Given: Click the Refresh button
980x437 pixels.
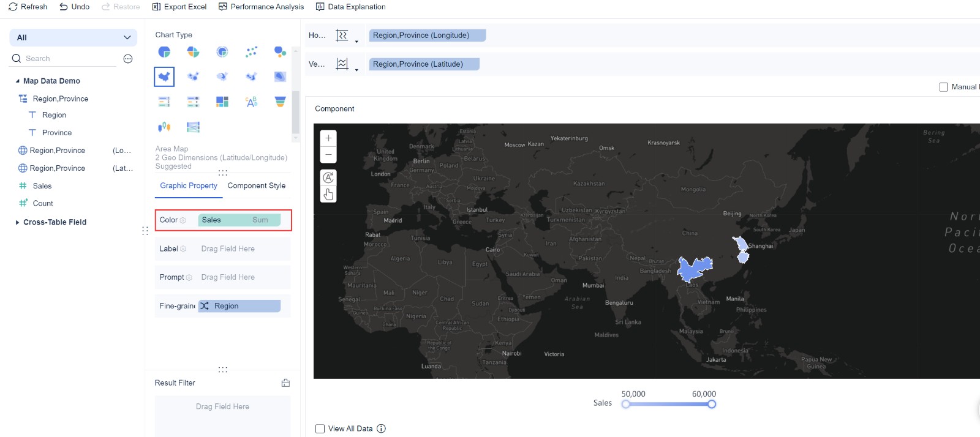Looking at the screenshot, I should coord(28,7).
